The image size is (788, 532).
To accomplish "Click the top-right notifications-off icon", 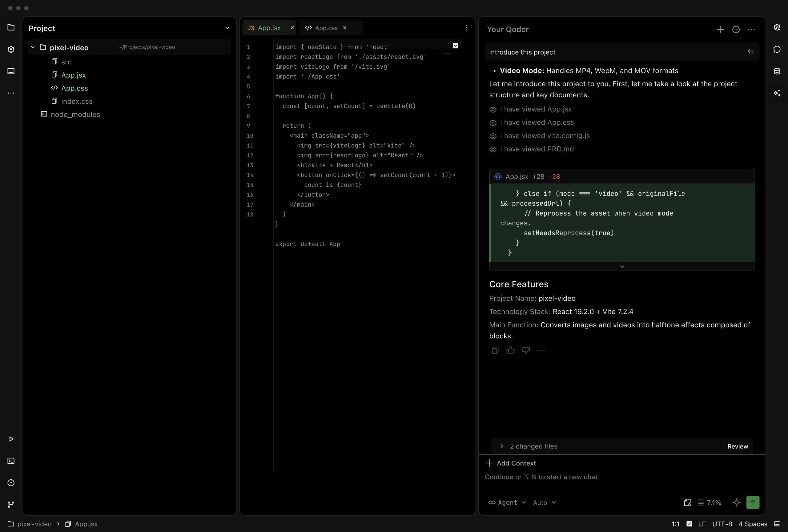I will tap(777, 27).
